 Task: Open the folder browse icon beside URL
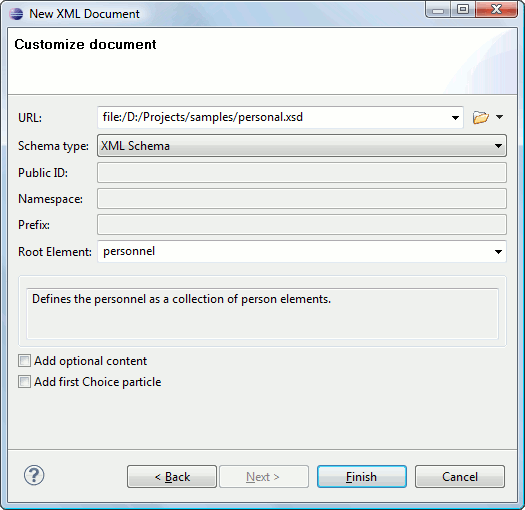tap(480, 118)
